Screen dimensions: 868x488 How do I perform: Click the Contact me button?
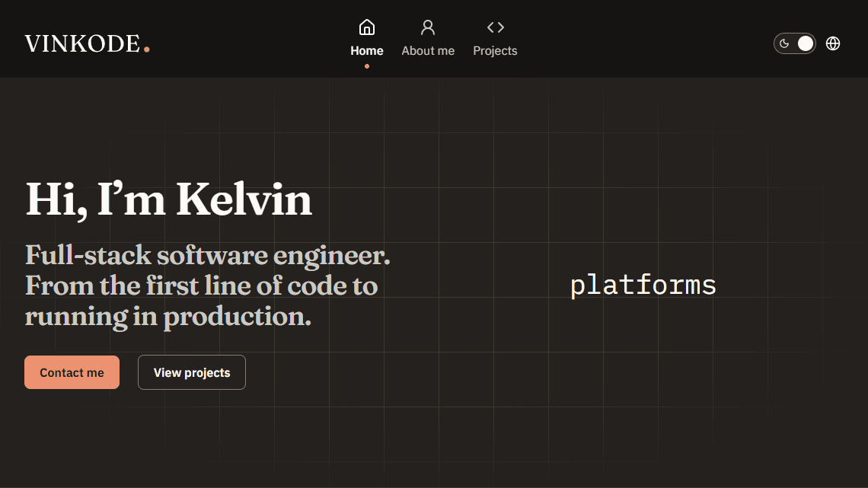click(72, 372)
